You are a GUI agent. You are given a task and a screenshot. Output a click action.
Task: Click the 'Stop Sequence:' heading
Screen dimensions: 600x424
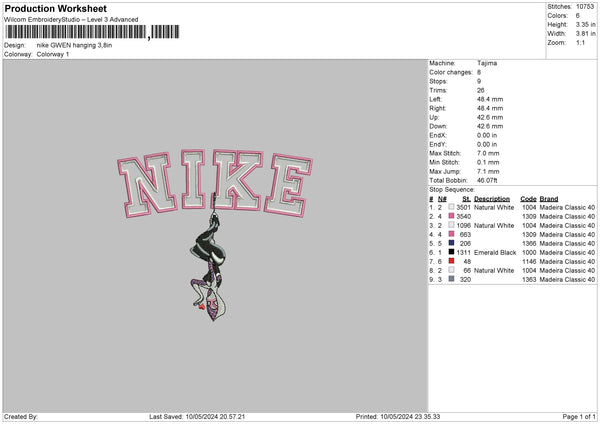point(452,190)
